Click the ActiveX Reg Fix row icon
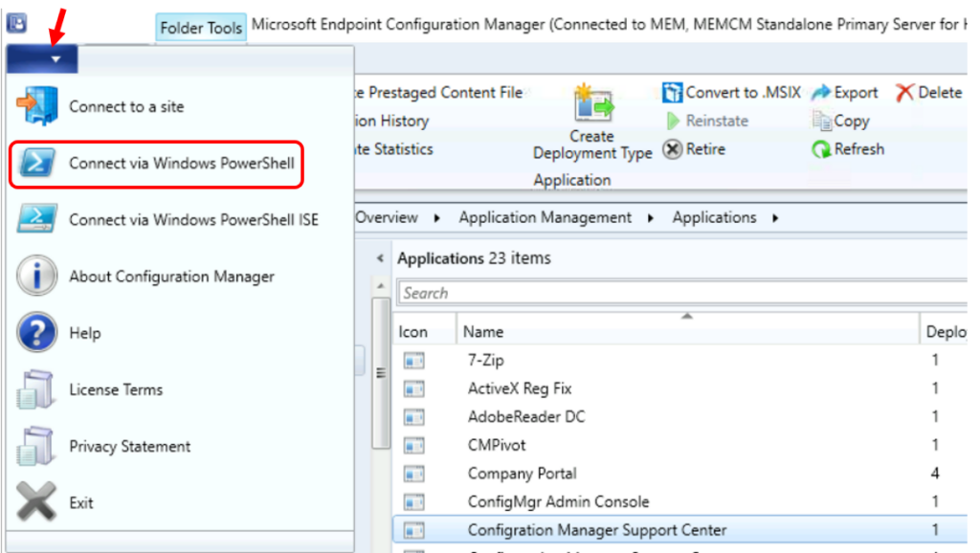This screenshot has width=980, height=553. 413,388
